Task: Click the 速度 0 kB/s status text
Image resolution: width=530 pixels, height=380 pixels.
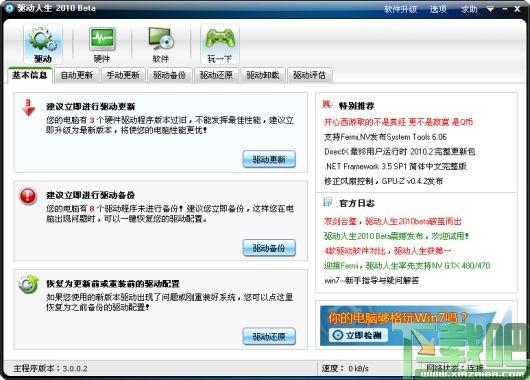Action: pos(345,368)
